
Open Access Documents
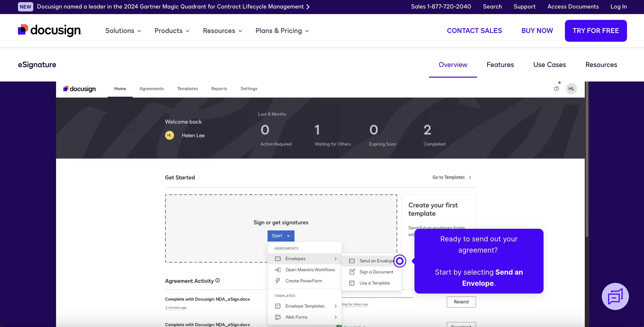click(x=573, y=7)
